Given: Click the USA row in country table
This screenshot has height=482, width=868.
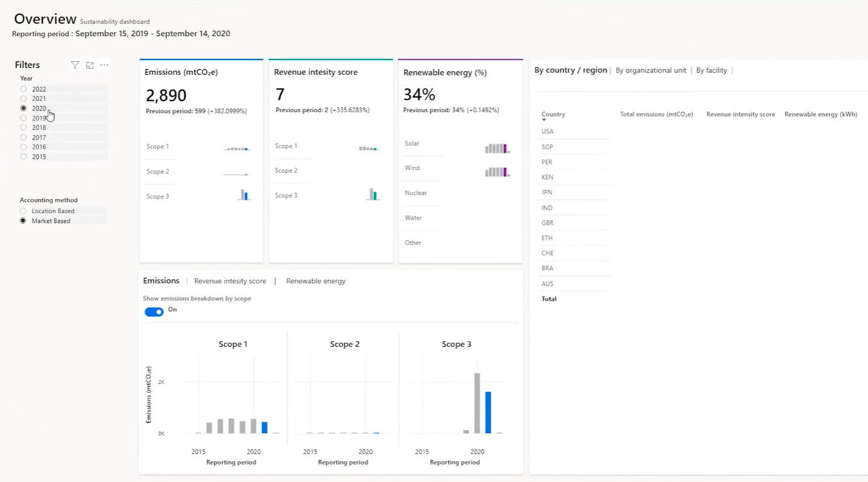Looking at the screenshot, I should [548, 131].
